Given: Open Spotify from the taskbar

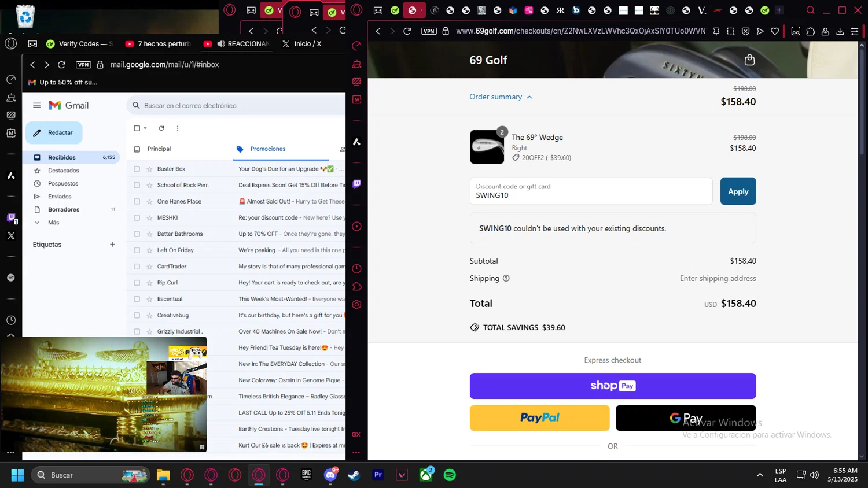Looking at the screenshot, I should 450,475.
